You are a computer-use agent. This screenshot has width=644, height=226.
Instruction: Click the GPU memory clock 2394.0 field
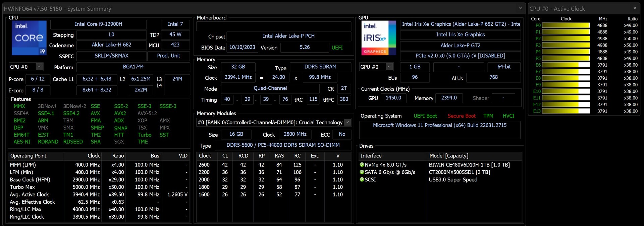449,98
